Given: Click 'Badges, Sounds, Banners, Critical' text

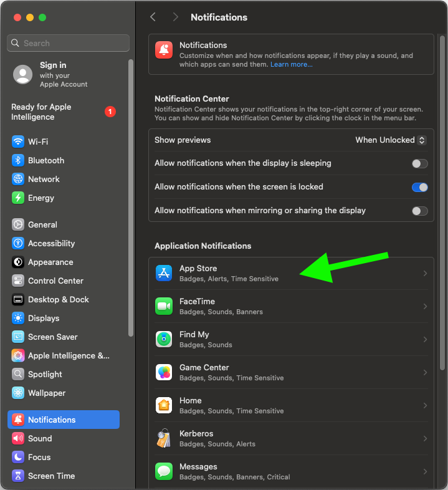Looking at the screenshot, I should (235, 477).
